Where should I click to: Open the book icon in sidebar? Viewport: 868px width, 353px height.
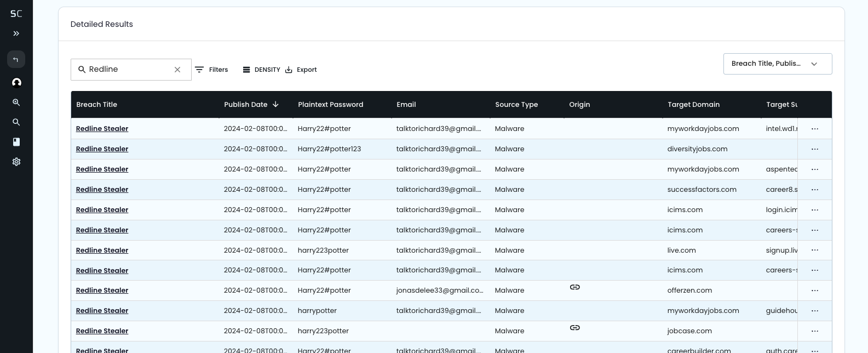(x=16, y=142)
